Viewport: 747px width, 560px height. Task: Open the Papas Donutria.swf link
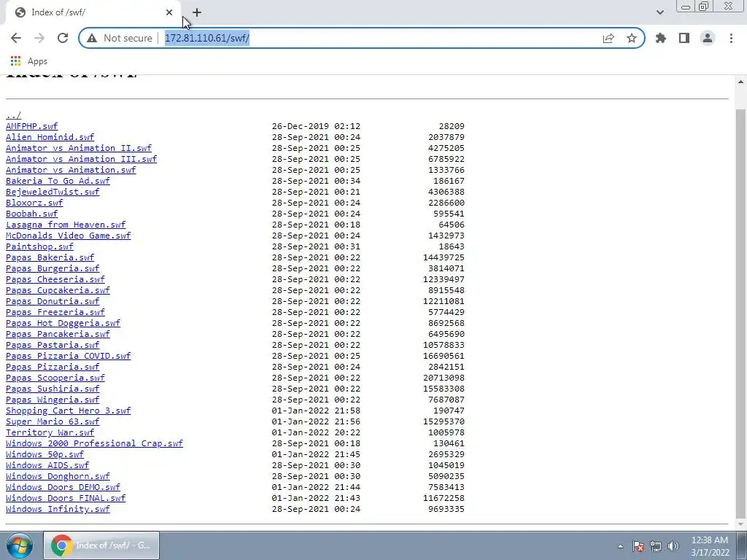click(53, 301)
